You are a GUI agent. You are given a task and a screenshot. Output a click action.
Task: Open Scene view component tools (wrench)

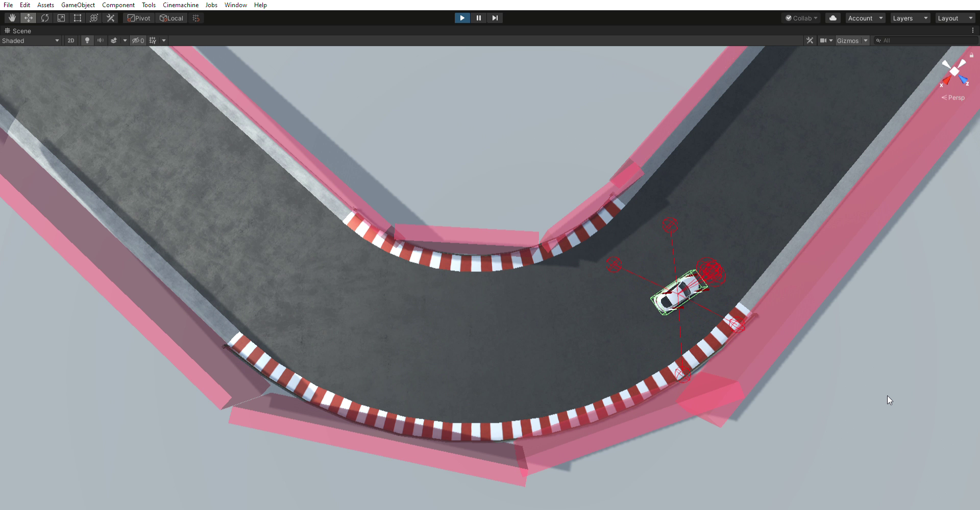[810, 40]
